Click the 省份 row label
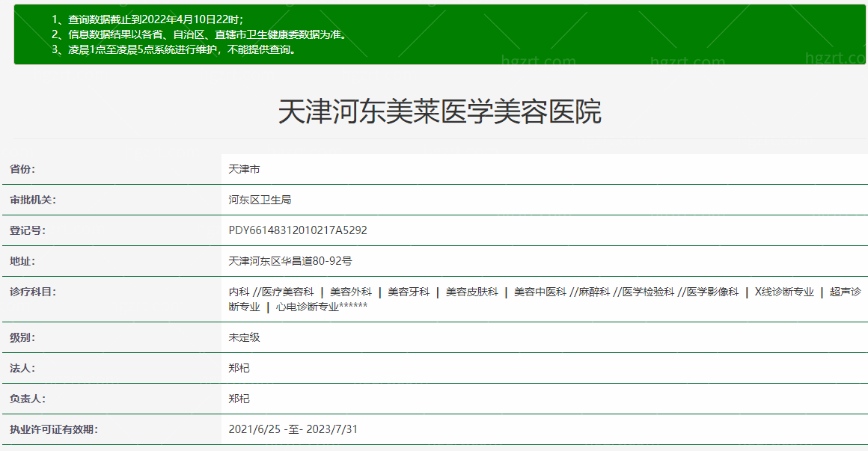The height and width of the screenshot is (451, 868). pos(22,170)
